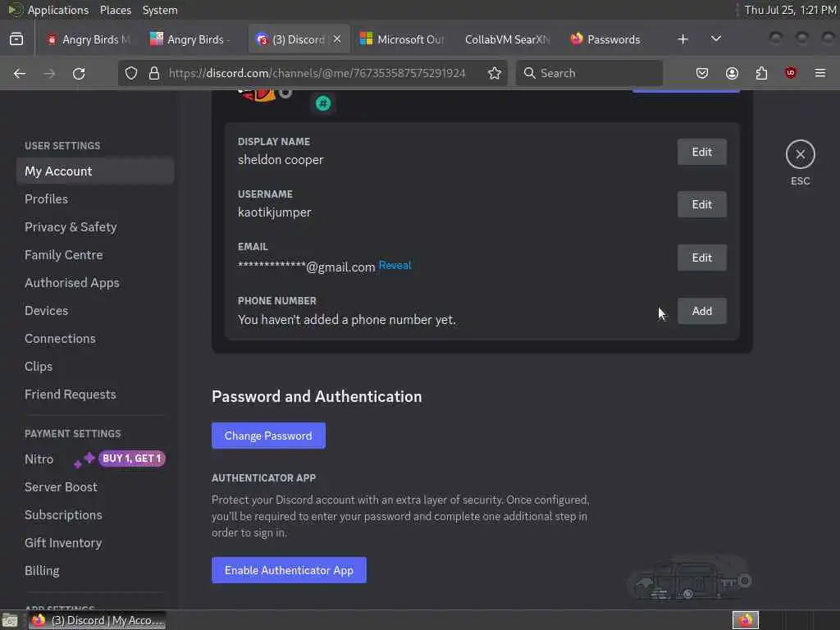Open the Places menu

(116, 10)
